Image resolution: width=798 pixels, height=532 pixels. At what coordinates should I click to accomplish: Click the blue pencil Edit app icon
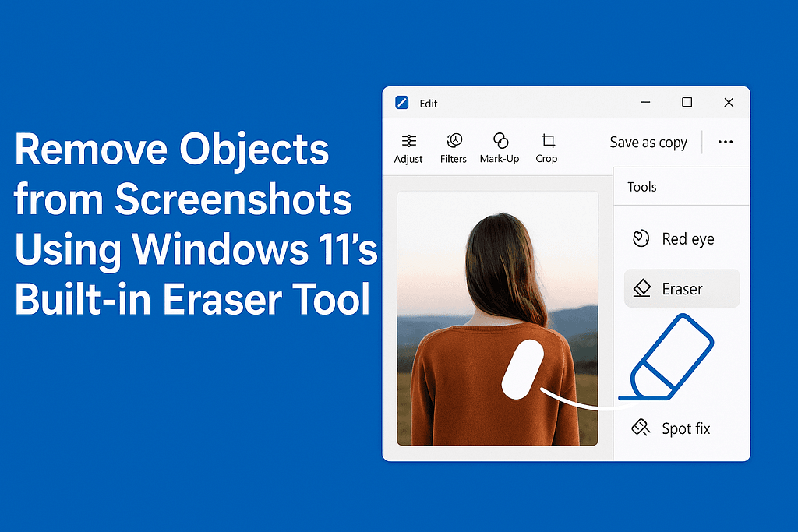402,103
